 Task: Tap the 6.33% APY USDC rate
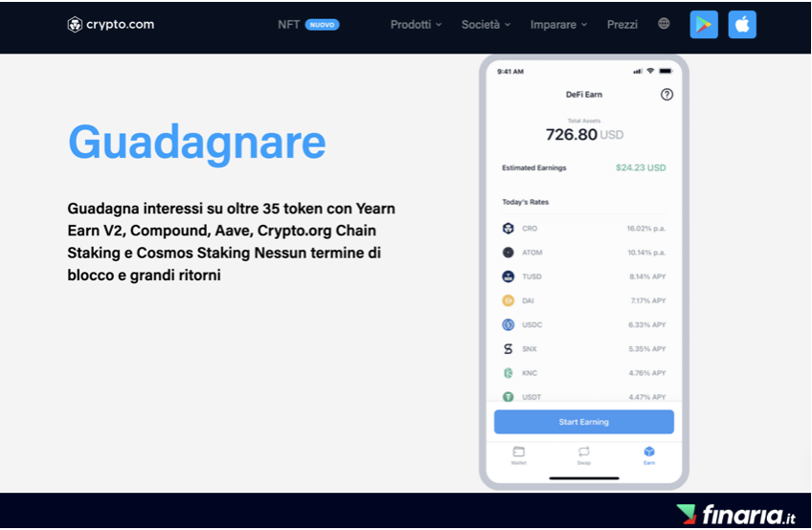646,324
